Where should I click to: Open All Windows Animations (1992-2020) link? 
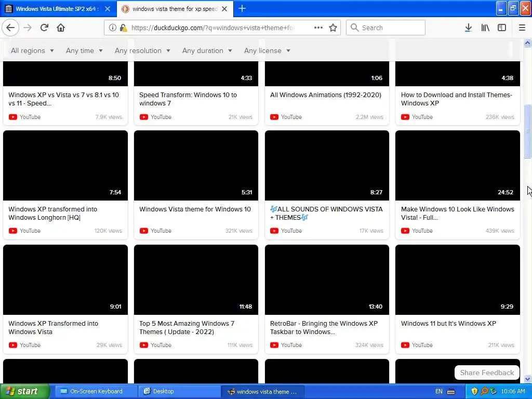coord(326,95)
